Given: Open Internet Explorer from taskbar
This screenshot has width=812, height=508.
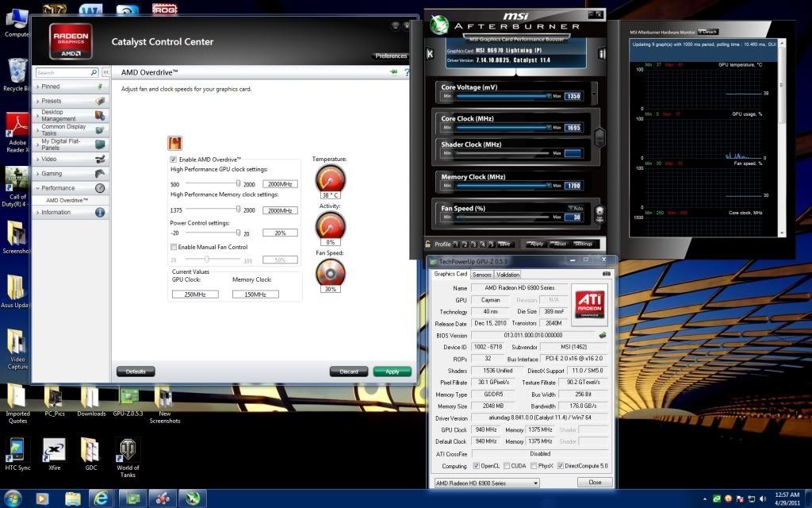Looking at the screenshot, I should [101, 498].
